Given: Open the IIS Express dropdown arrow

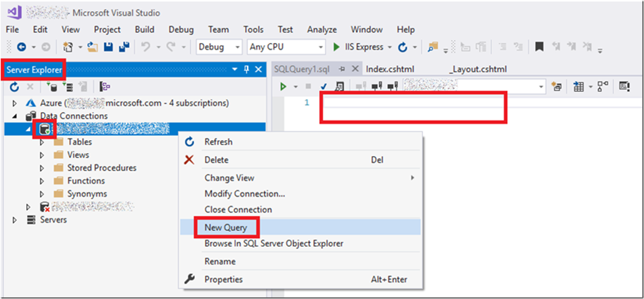Looking at the screenshot, I should point(389,47).
